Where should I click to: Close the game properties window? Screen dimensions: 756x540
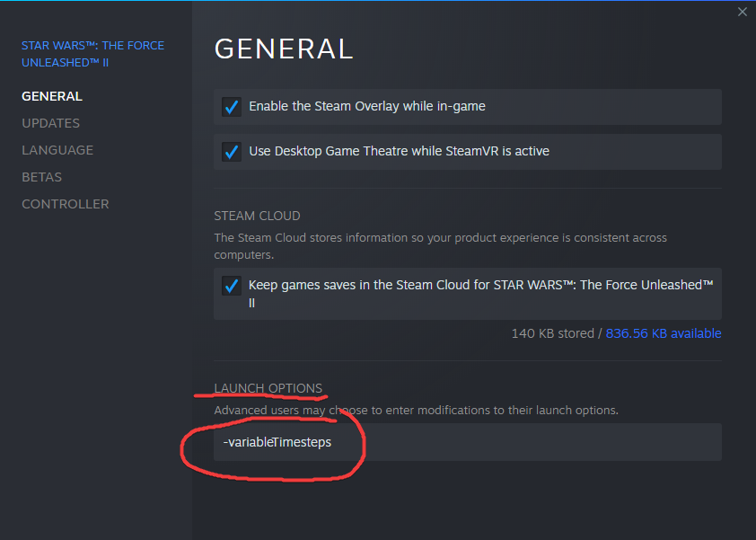(742, 12)
